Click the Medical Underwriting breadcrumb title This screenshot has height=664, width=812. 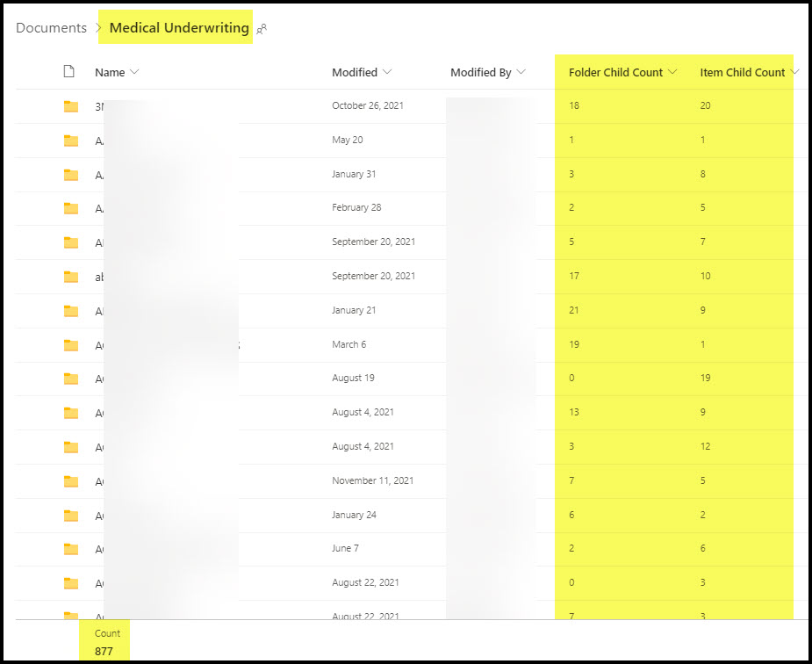[179, 28]
